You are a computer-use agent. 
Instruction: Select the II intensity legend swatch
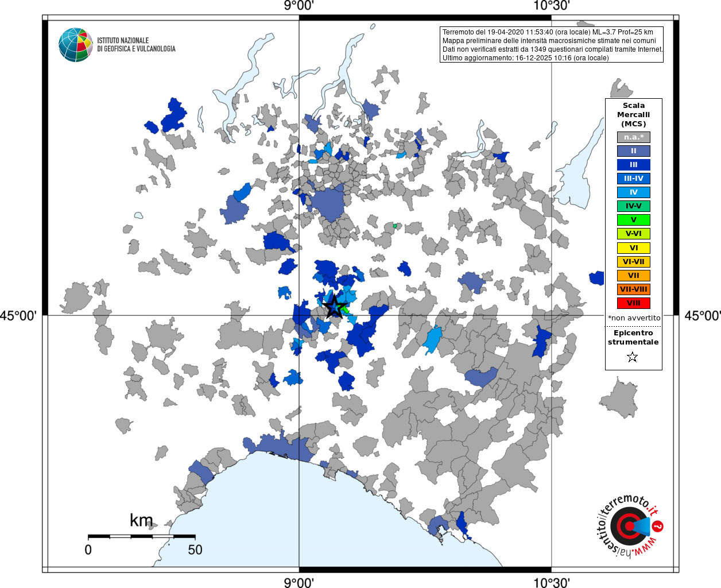pyautogui.click(x=634, y=151)
